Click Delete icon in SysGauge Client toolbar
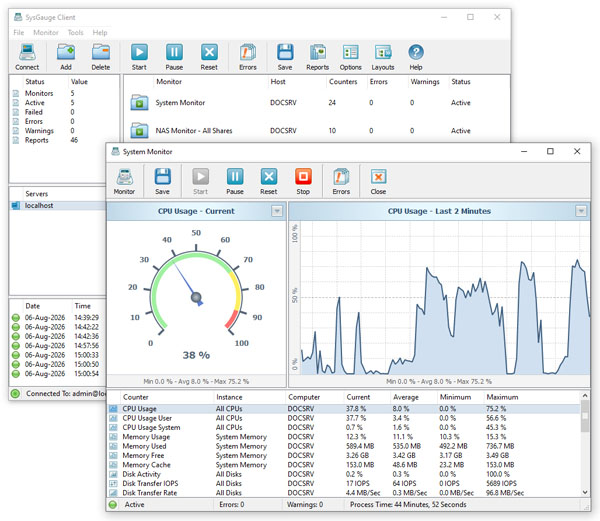600x521 pixels. [x=101, y=52]
